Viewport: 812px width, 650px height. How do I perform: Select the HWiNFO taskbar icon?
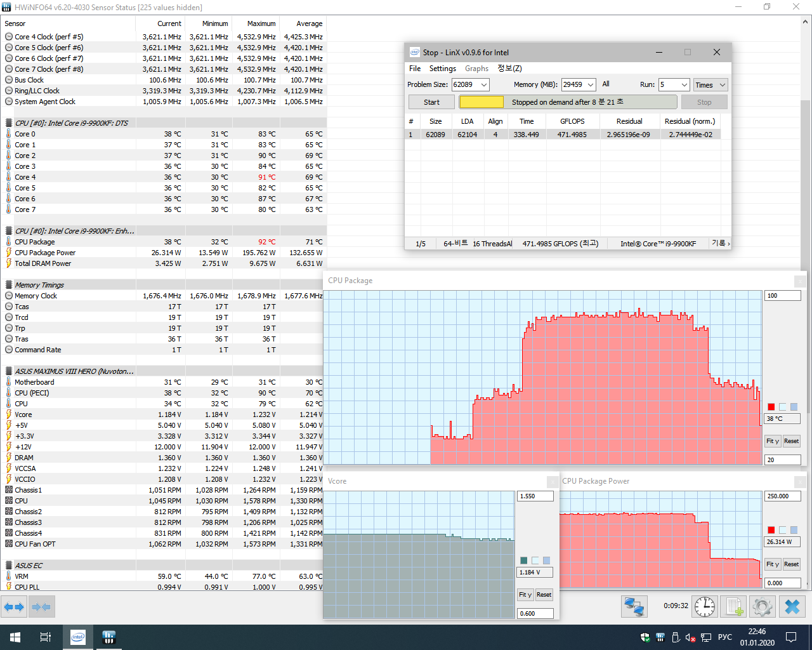108,637
